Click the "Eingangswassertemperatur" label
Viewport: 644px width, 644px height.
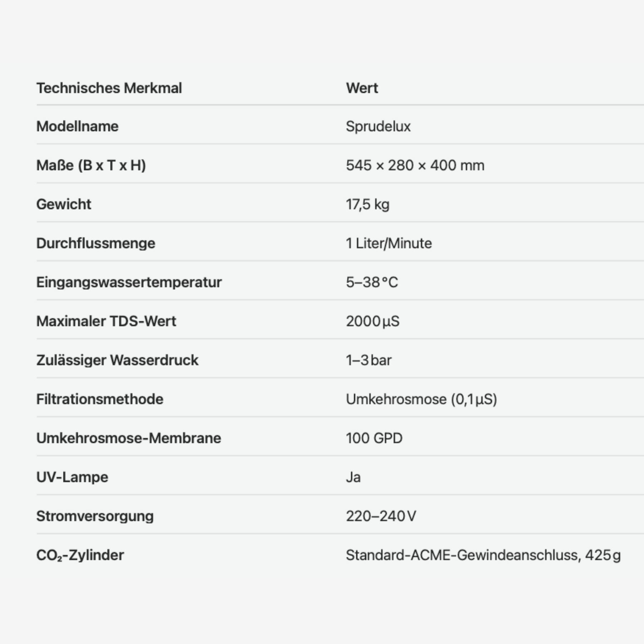[129, 282]
